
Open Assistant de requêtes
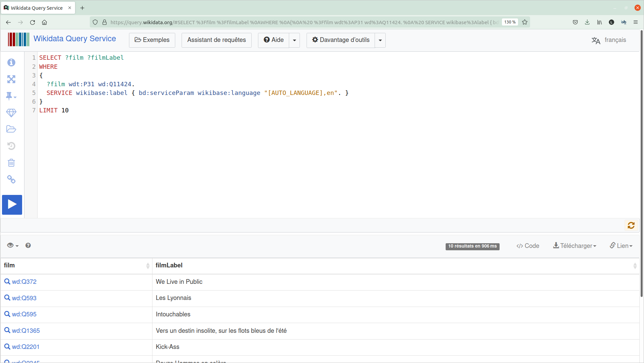point(216,40)
